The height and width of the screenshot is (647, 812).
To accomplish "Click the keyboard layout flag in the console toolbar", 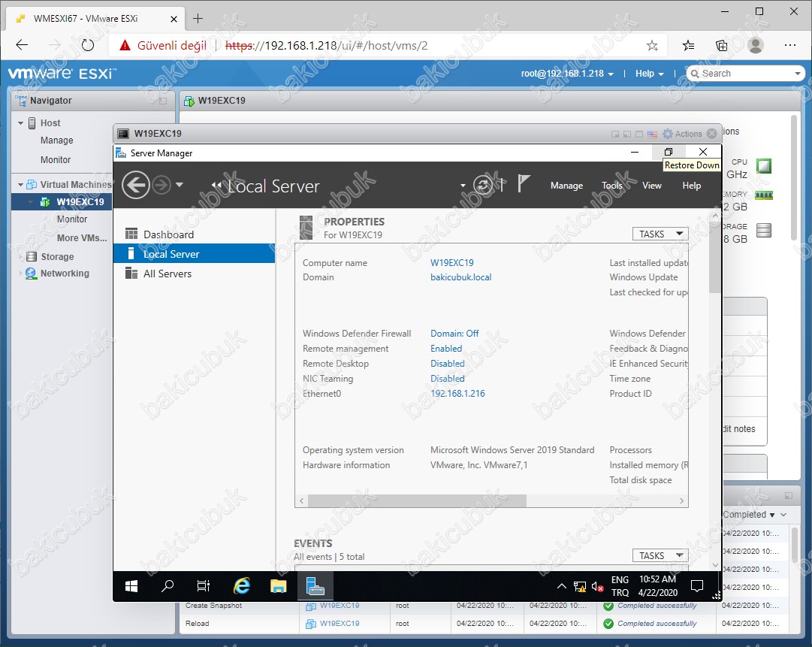I will (x=652, y=135).
